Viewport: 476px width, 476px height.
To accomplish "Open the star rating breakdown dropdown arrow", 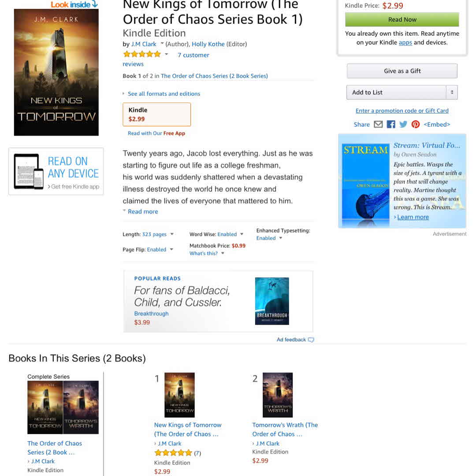I will click(166, 54).
